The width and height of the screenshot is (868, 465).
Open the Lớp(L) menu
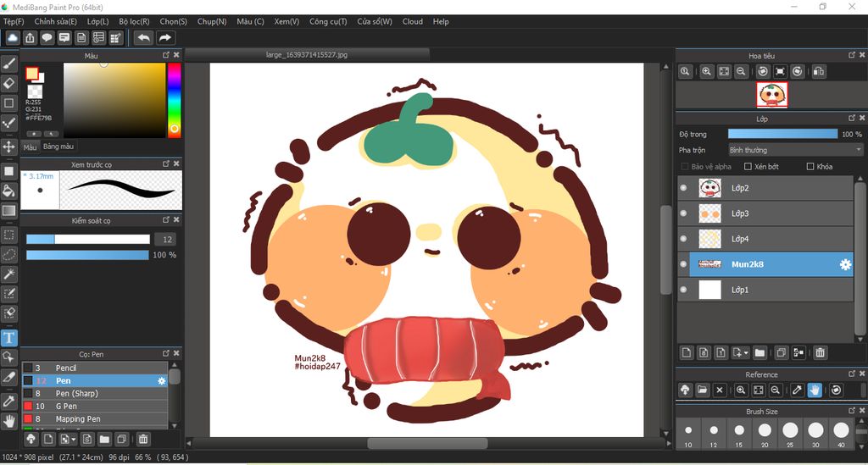coord(98,21)
